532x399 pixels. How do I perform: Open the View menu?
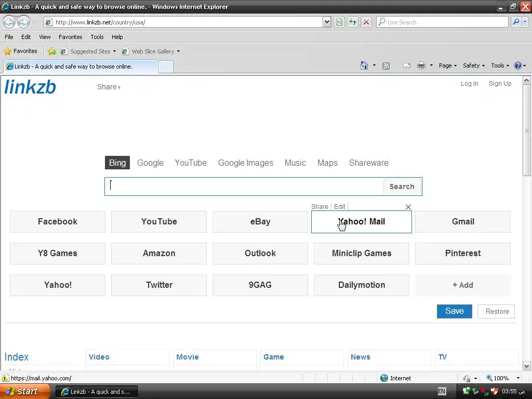coord(45,37)
